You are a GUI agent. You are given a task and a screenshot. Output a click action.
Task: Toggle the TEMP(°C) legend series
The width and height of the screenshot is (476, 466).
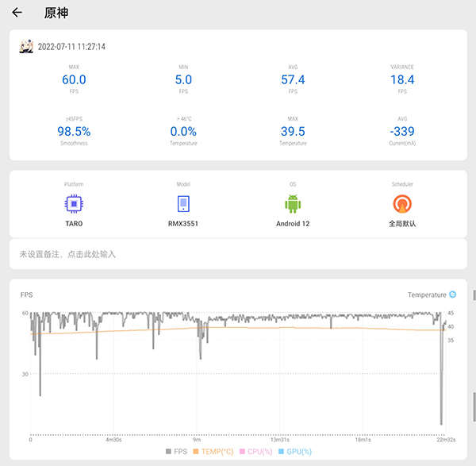[214, 451]
